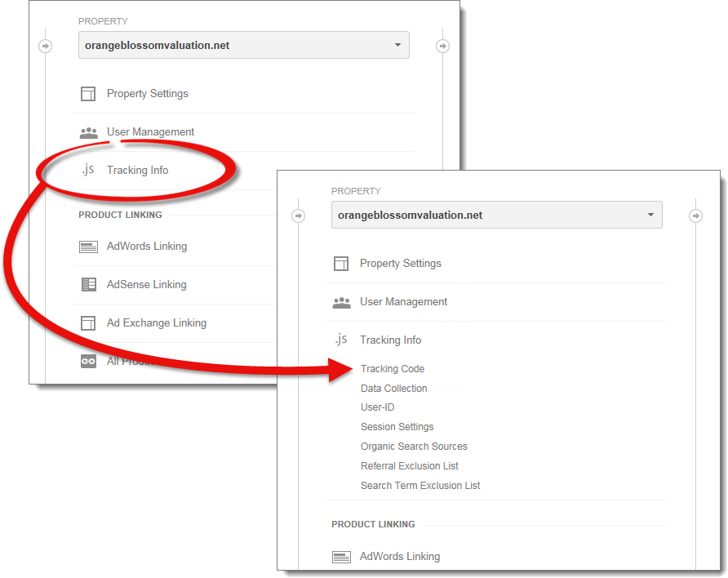Open User Management in front panel
Screen dimensions: 728x578
(403, 302)
